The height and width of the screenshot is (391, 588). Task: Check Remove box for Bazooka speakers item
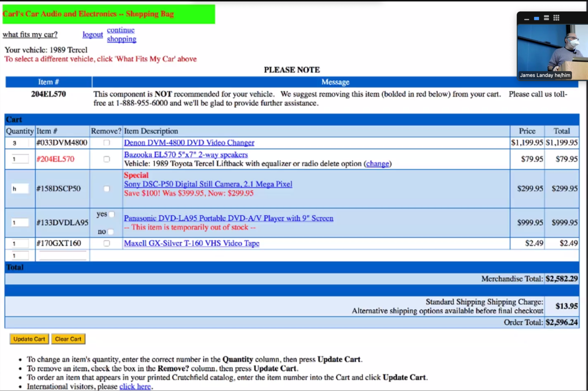106,159
